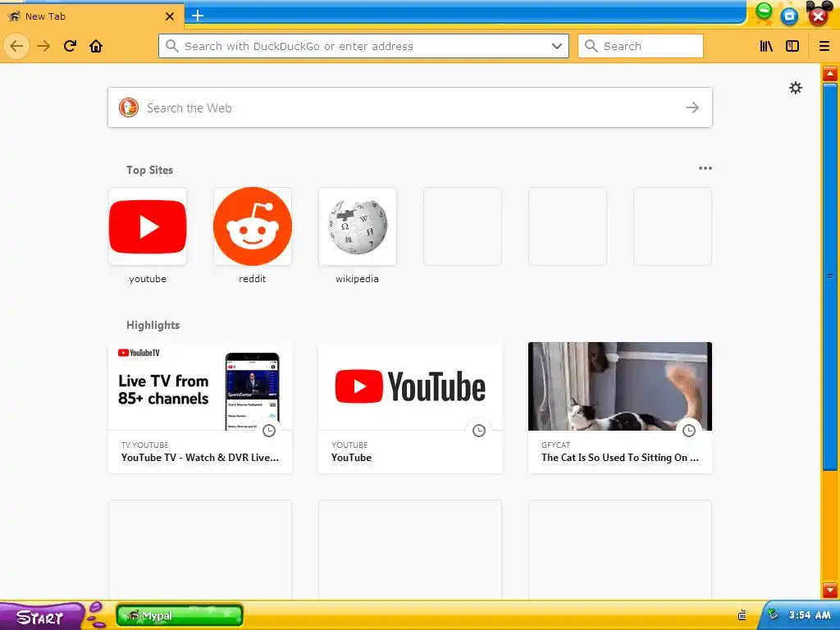
Task: Open a new tab with plus button
Action: pos(197,16)
